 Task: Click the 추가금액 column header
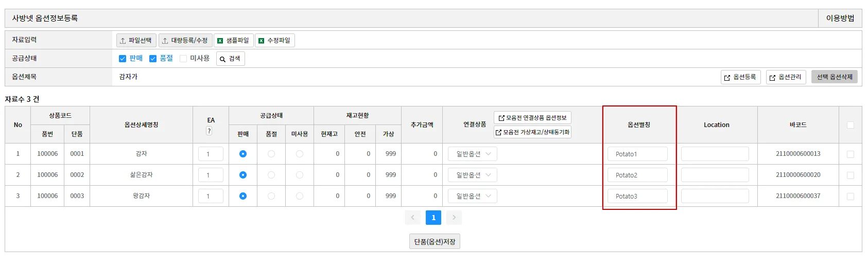pos(422,125)
